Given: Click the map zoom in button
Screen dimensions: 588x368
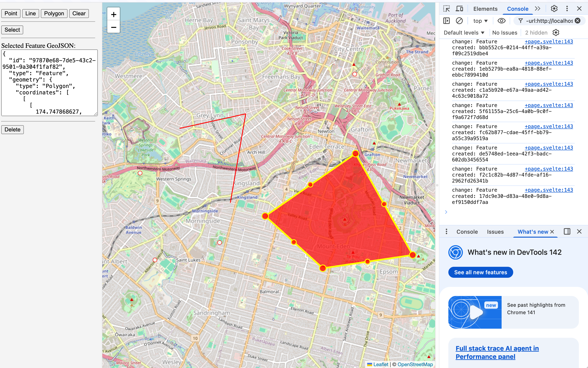Looking at the screenshot, I should (114, 15).
